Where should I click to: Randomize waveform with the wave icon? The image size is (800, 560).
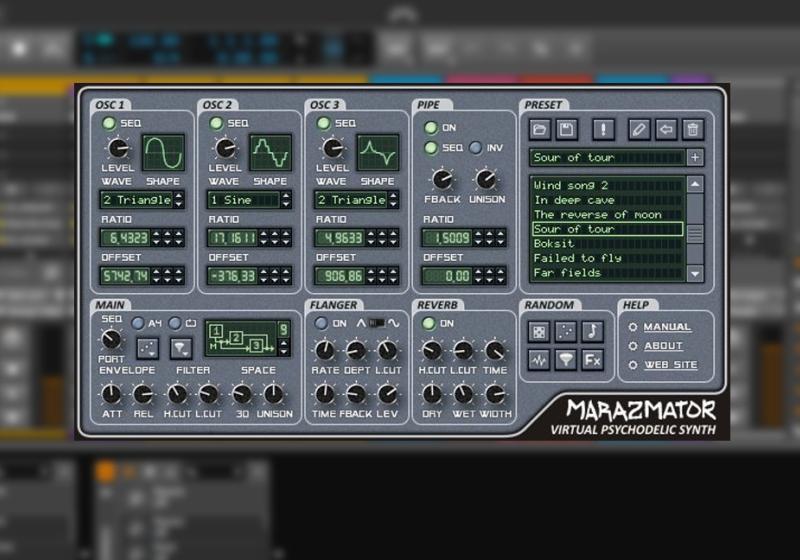point(539,360)
